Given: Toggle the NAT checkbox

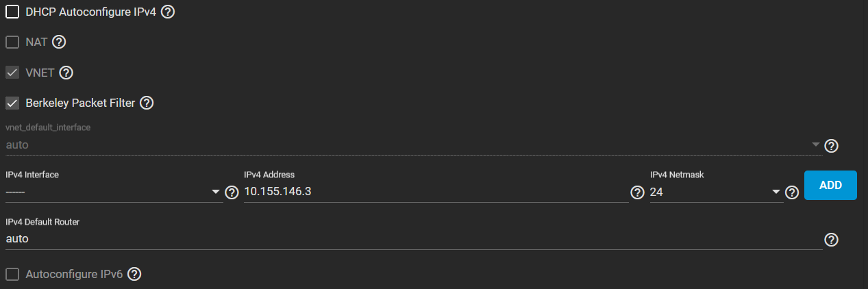Looking at the screenshot, I should coord(12,42).
